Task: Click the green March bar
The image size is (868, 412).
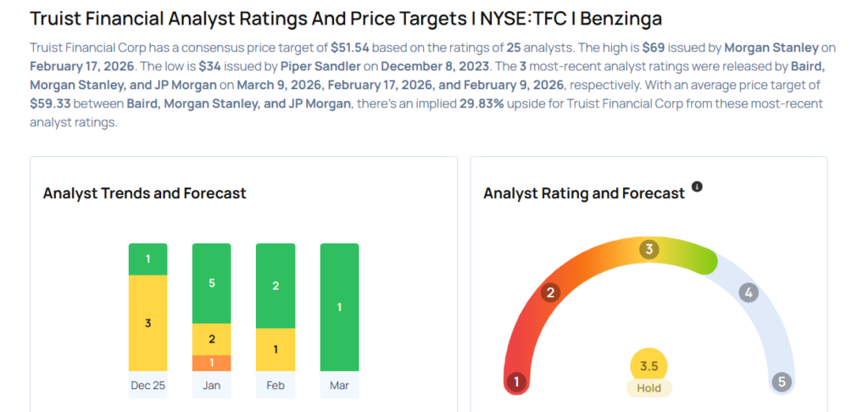Action: [x=339, y=307]
